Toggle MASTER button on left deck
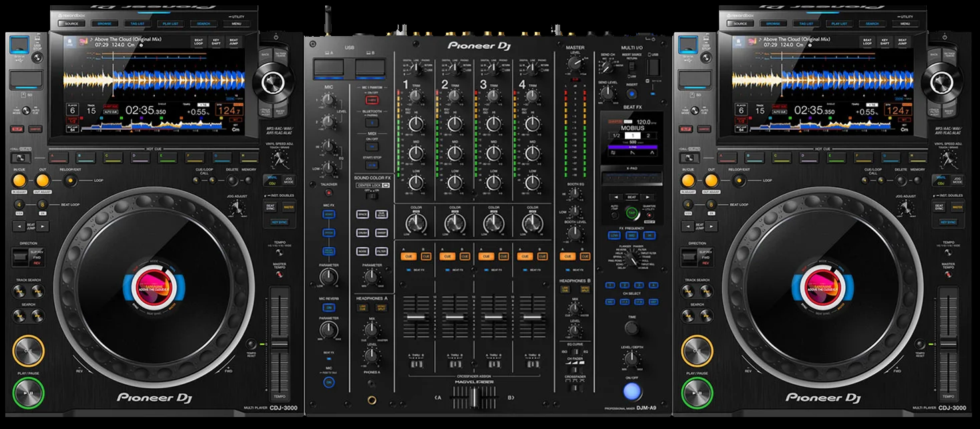This screenshot has width=980, height=429. pyautogui.click(x=288, y=207)
